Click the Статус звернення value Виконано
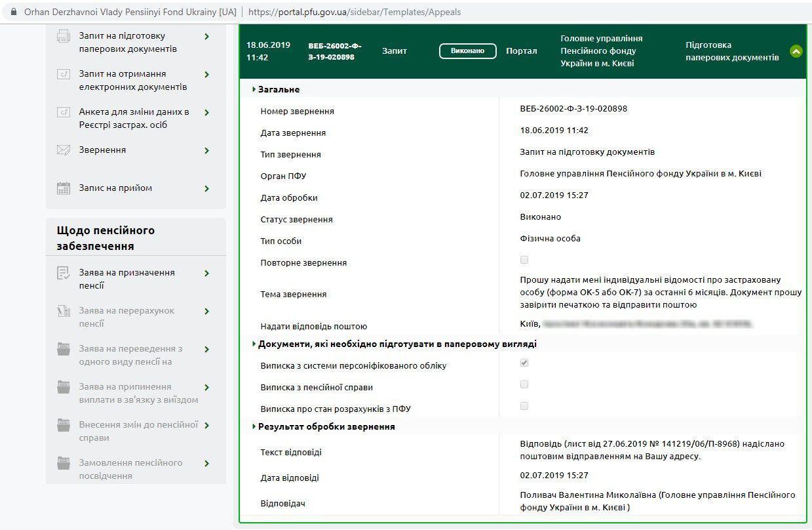 tap(541, 217)
